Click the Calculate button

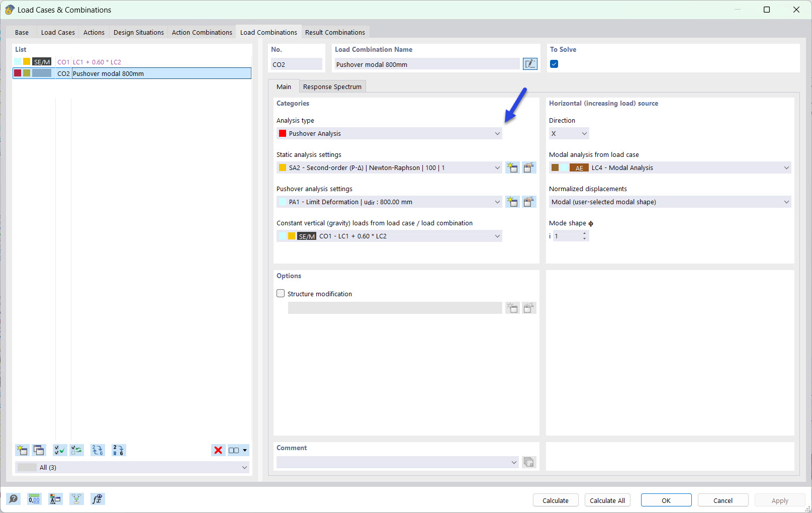coord(556,500)
